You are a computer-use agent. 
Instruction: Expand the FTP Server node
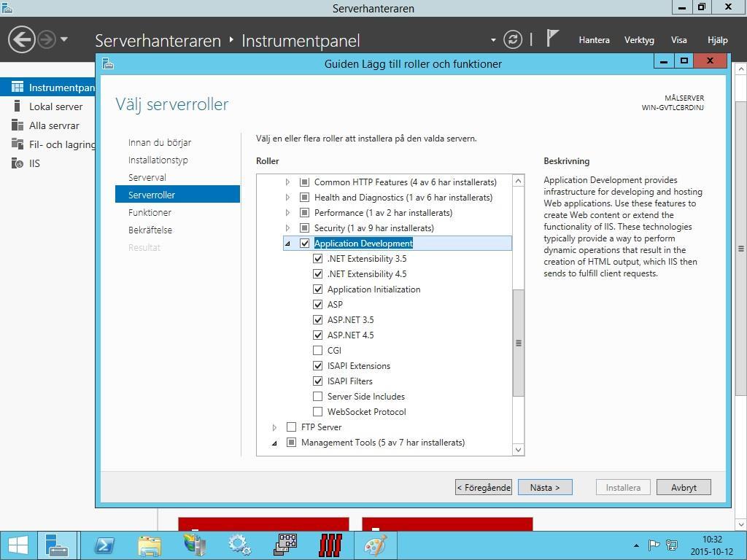pos(274,427)
